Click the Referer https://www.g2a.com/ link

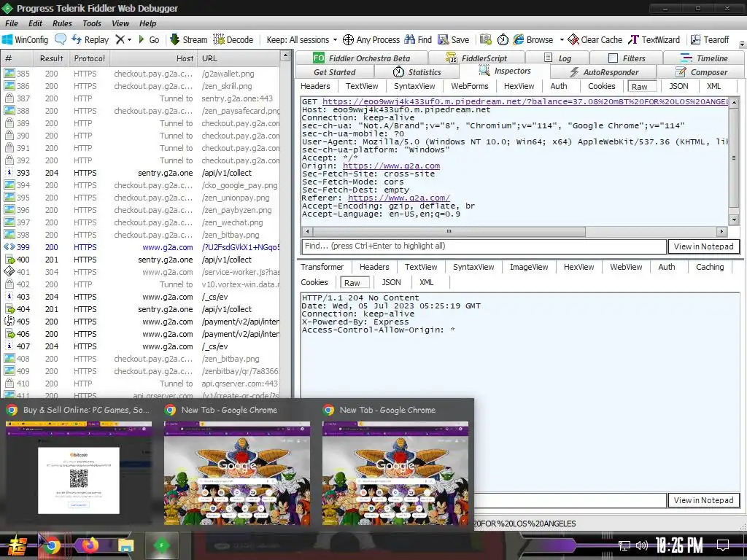click(399, 198)
